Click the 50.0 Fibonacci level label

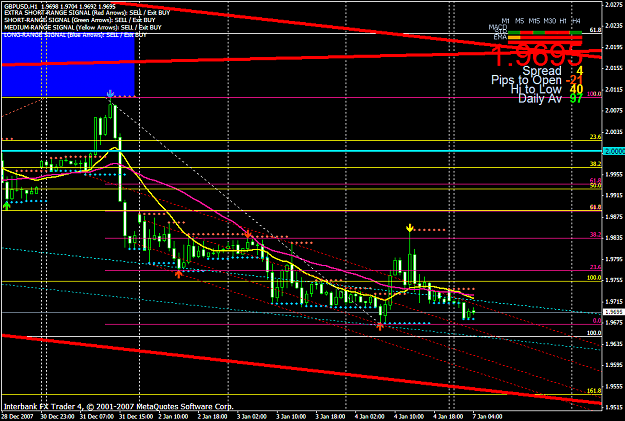(x=596, y=186)
